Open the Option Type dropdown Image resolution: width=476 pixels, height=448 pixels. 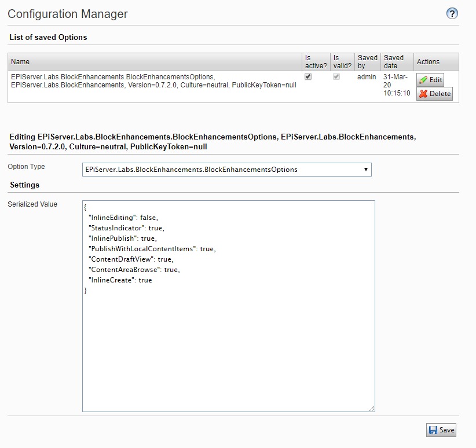click(226, 170)
